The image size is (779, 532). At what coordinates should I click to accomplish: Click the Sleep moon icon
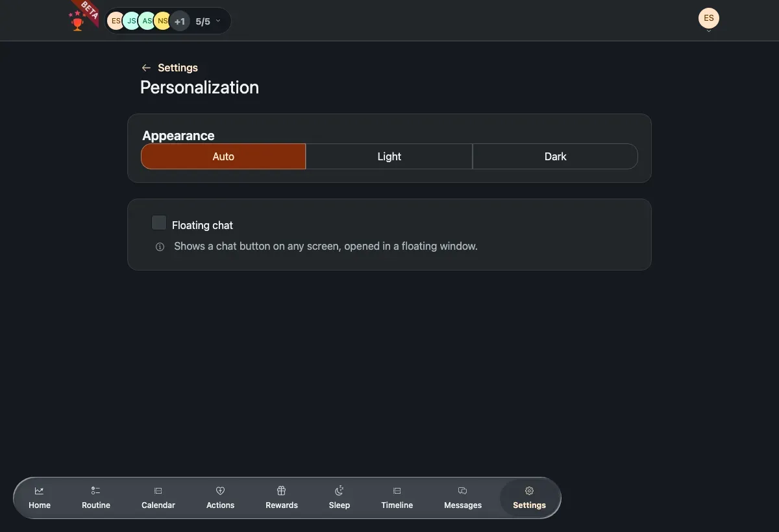point(339,490)
